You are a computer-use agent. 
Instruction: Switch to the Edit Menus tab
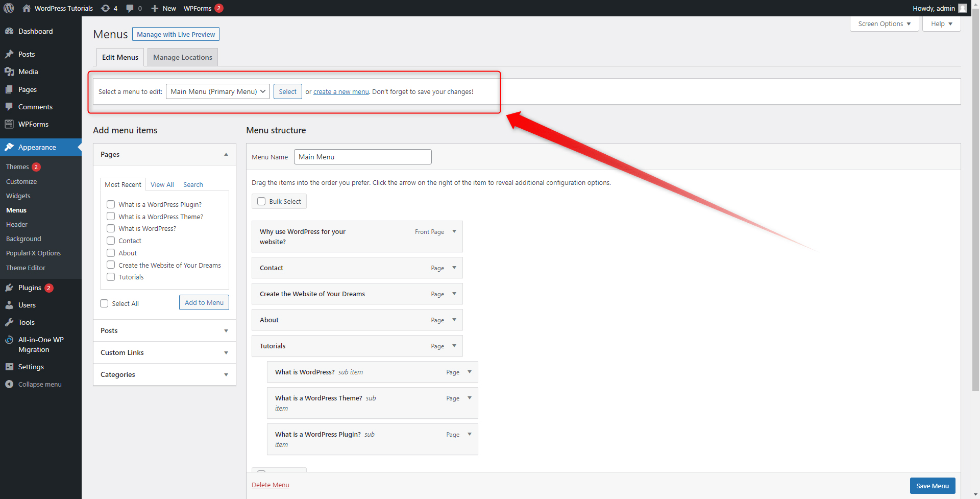tap(120, 57)
